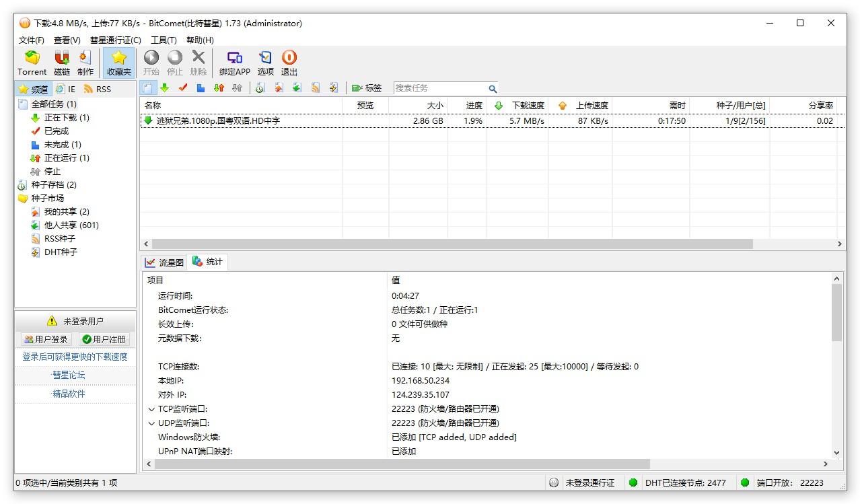Click inside the 搜索任务 search field
The height and width of the screenshot is (504, 860).
(x=441, y=88)
